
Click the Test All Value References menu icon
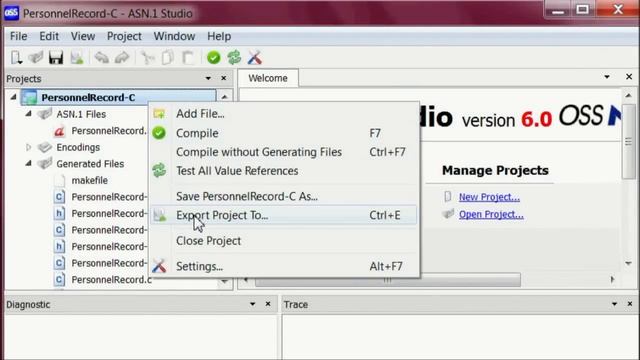159,171
